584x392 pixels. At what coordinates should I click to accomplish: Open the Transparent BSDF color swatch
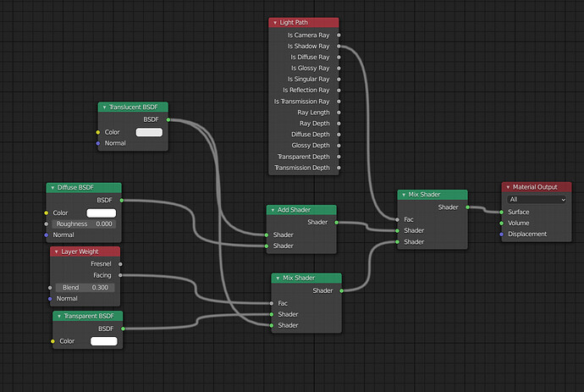click(104, 341)
